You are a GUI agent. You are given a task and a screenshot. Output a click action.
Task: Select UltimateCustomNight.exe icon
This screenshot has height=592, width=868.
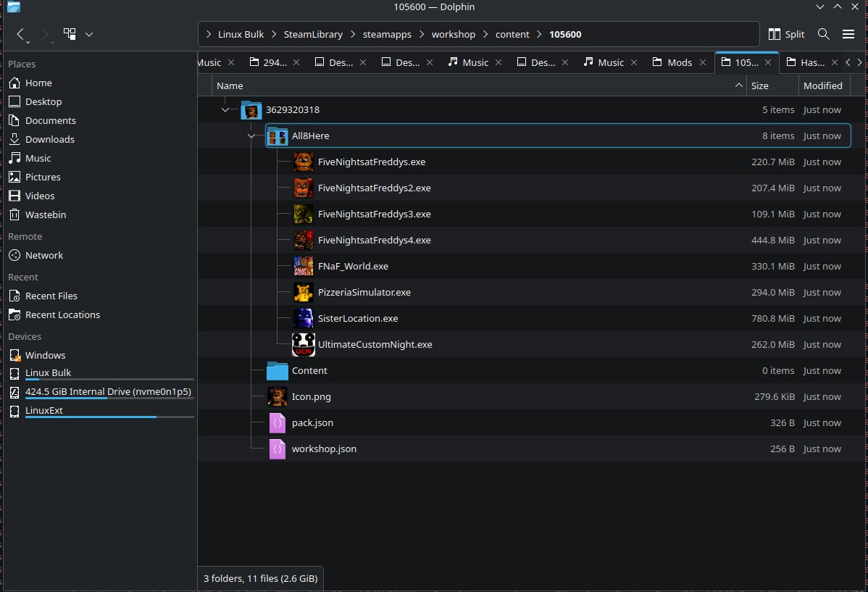[304, 344]
